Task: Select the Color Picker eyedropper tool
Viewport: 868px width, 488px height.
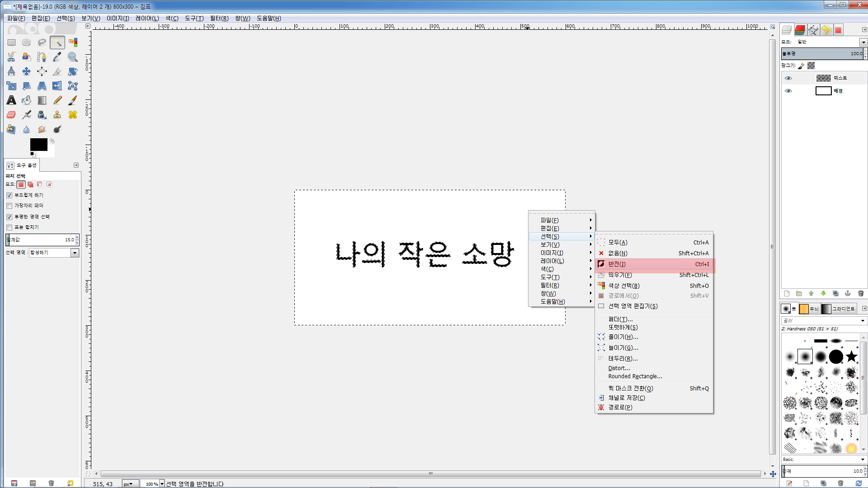Action: [57, 57]
